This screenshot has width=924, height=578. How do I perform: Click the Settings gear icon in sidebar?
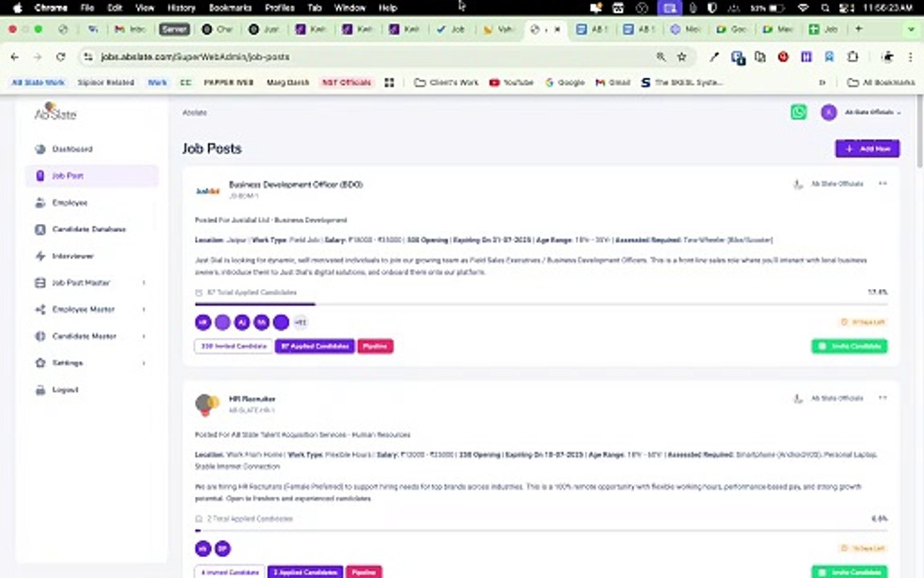click(x=40, y=364)
